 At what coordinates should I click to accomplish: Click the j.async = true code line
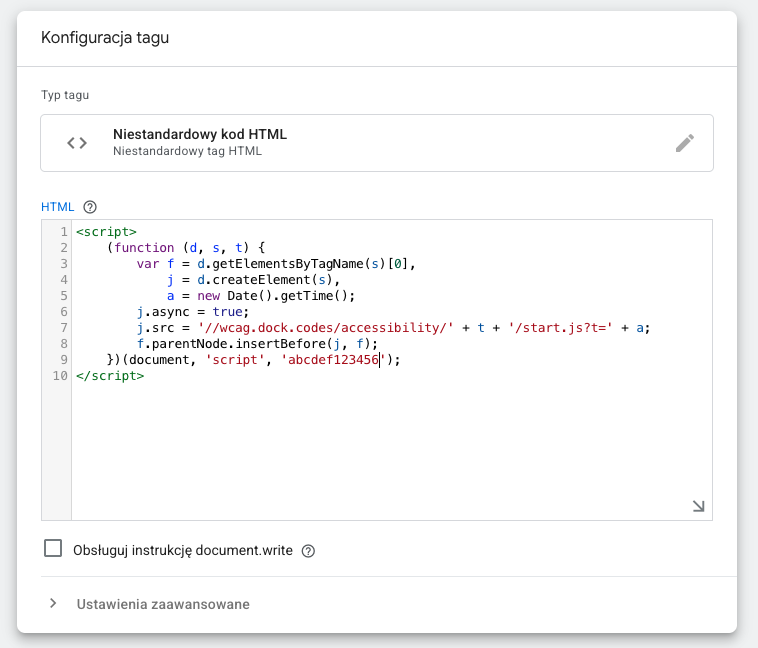coord(192,312)
